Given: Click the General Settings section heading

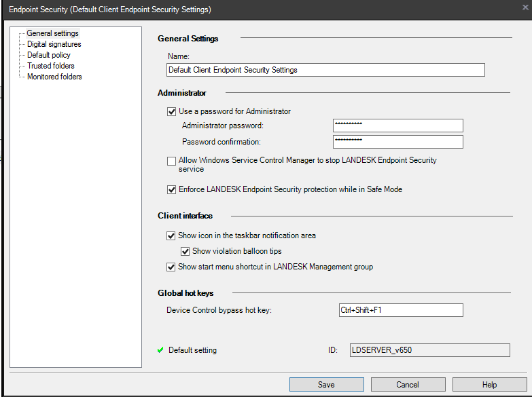Looking at the screenshot, I should (188, 39).
